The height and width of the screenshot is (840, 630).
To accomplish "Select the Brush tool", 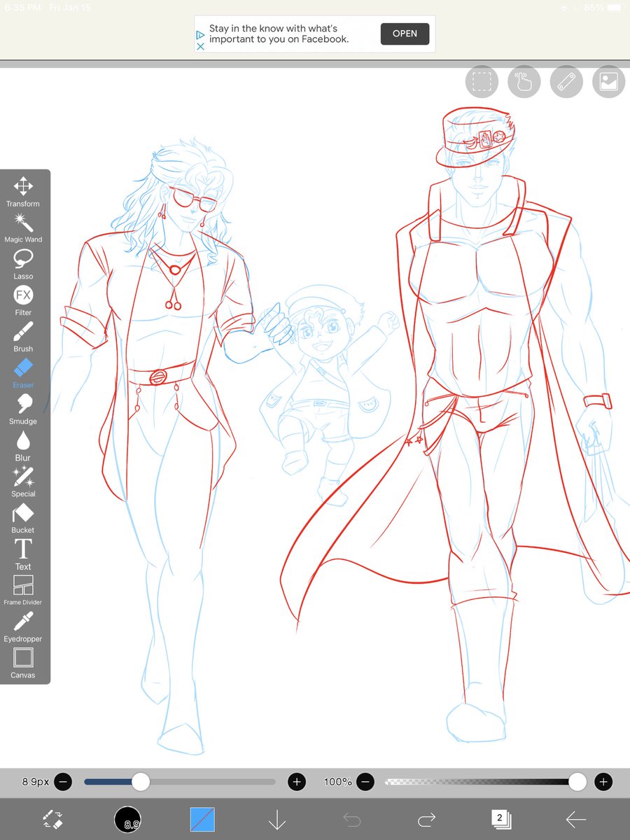I will point(23,337).
